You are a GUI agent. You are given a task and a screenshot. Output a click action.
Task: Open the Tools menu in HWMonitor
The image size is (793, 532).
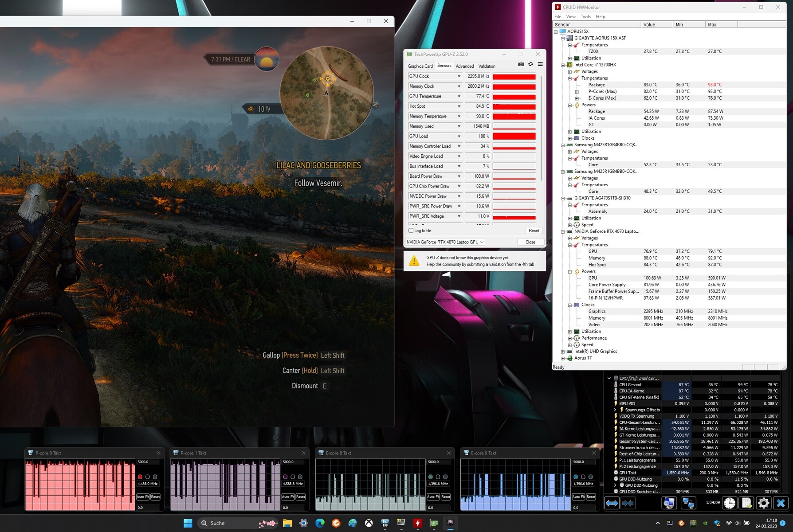(585, 17)
